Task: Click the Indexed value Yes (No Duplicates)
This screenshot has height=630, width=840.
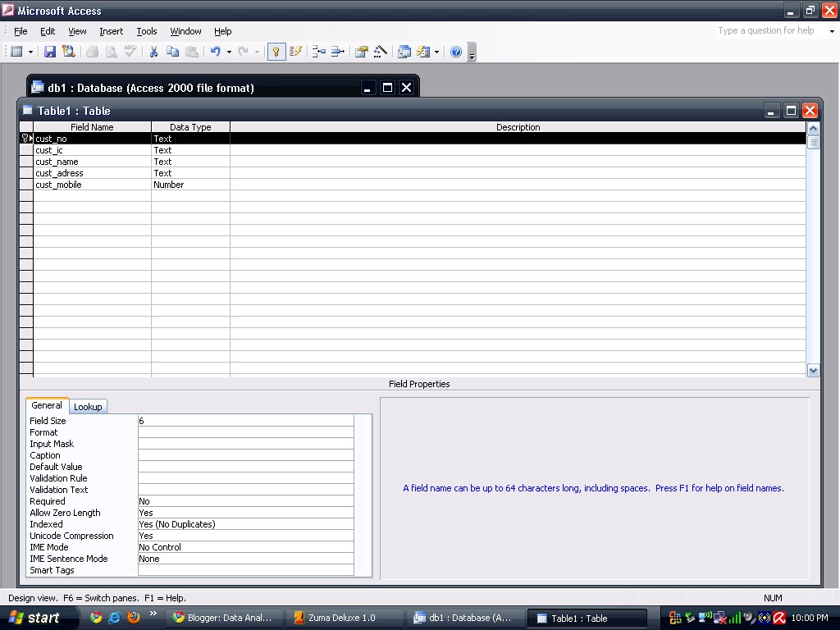Action: coord(246,524)
